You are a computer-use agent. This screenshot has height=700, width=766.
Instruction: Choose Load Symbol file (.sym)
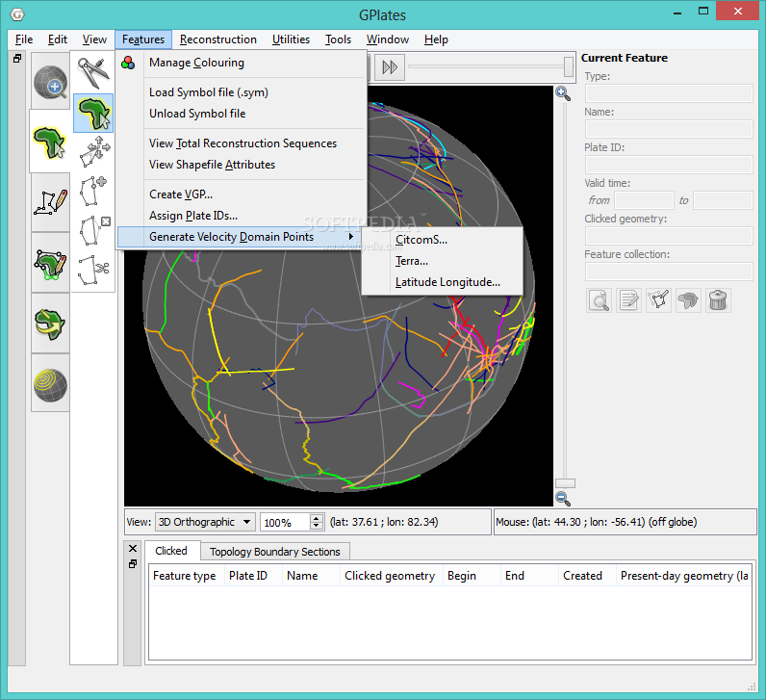242,92
